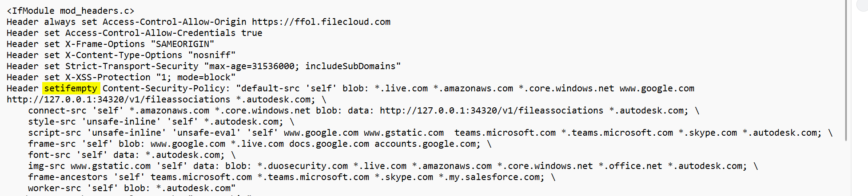Click the Content-Security-Policy: directive text
The image size is (868, 196).
(x=166, y=88)
